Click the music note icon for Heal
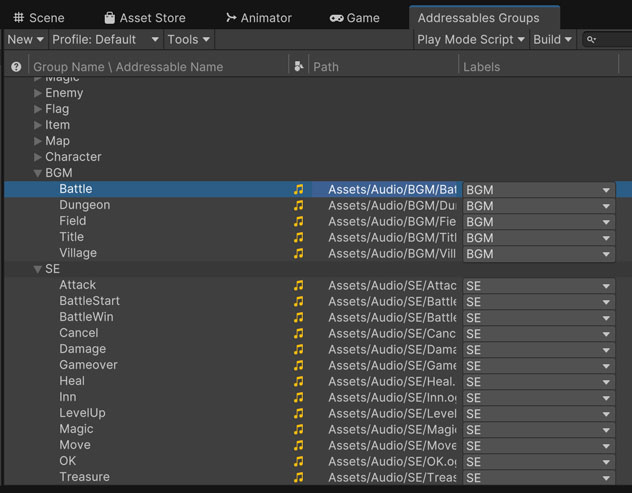Viewport: 632px width, 493px height. 299,381
